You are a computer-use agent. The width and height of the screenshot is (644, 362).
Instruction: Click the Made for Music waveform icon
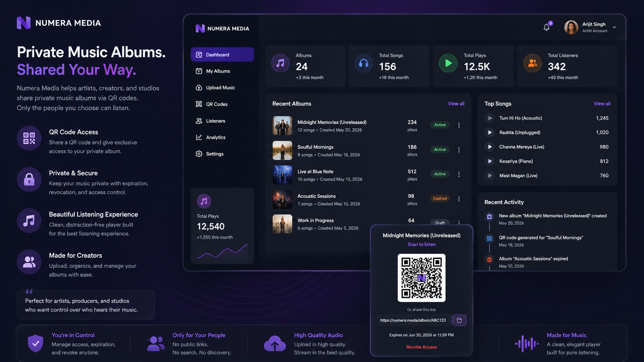(x=527, y=344)
